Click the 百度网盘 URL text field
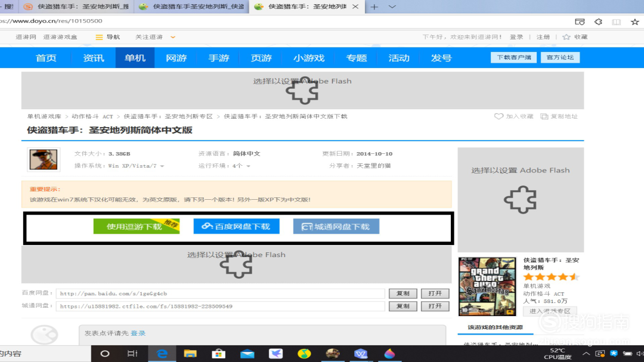The image size is (644, 362). click(220, 293)
